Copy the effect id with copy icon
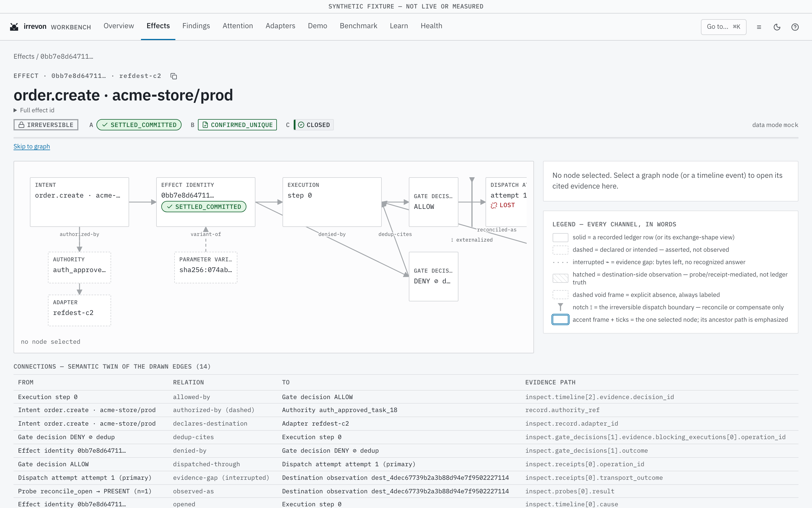This screenshot has width=812, height=508. click(x=173, y=76)
